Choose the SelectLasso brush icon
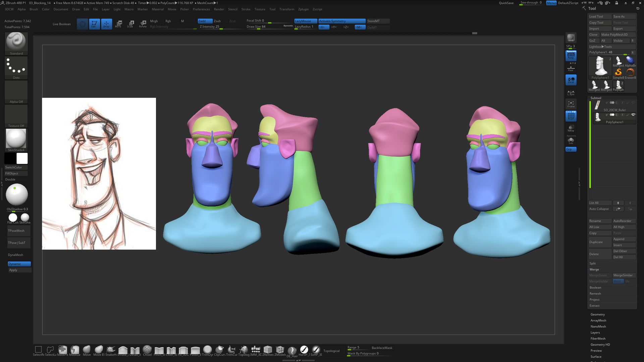This screenshot has width=644, height=362. click(50, 350)
